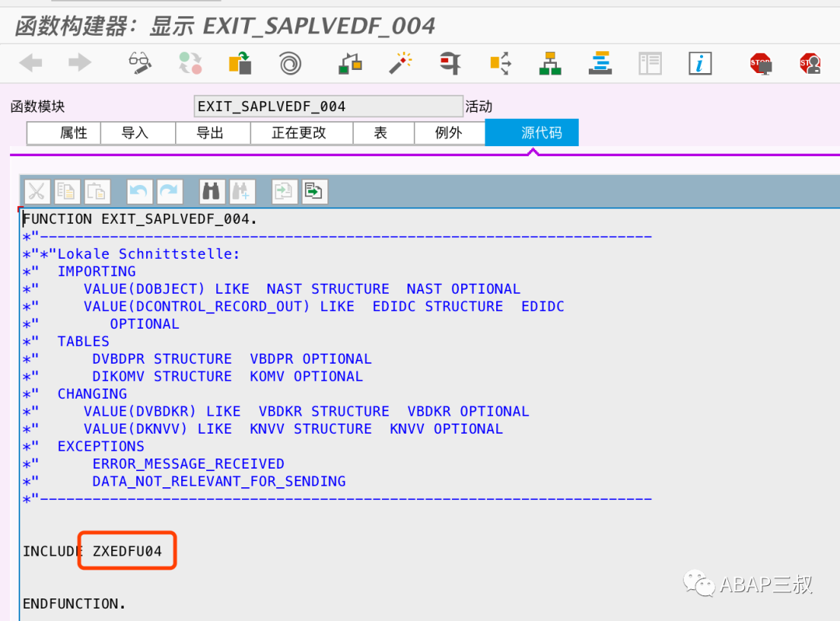Set a breakpoint with stop-sign monitor icon
Viewport: 840px width, 621px height.
tap(761, 63)
